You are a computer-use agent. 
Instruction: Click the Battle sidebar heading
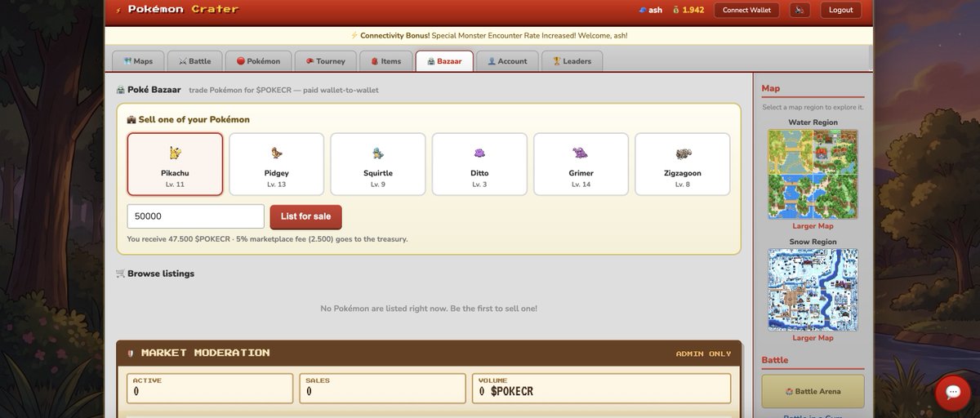click(774, 360)
